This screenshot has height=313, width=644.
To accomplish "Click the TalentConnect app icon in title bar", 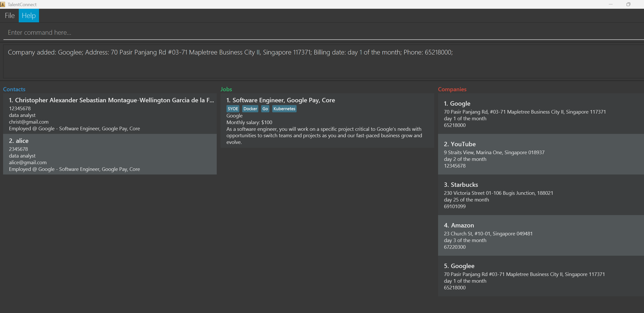I will click(x=3, y=4).
